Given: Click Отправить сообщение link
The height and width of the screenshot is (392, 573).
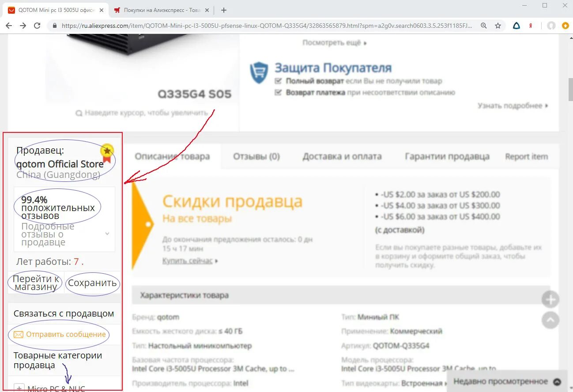Looking at the screenshot, I should (66, 334).
